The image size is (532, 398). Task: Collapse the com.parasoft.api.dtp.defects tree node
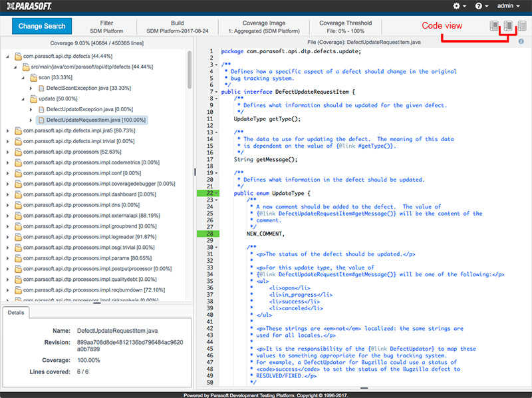click(7, 57)
